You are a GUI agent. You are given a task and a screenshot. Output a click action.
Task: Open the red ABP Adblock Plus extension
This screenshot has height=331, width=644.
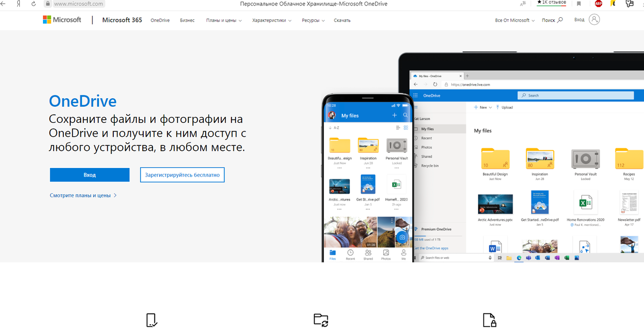pyautogui.click(x=598, y=4)
